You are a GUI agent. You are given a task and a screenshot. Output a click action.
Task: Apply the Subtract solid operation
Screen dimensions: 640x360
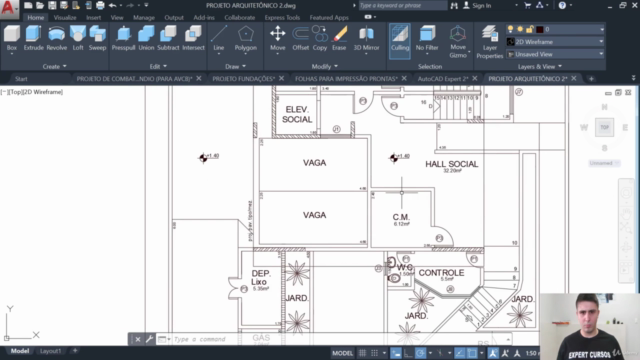[x=168, y=39]
